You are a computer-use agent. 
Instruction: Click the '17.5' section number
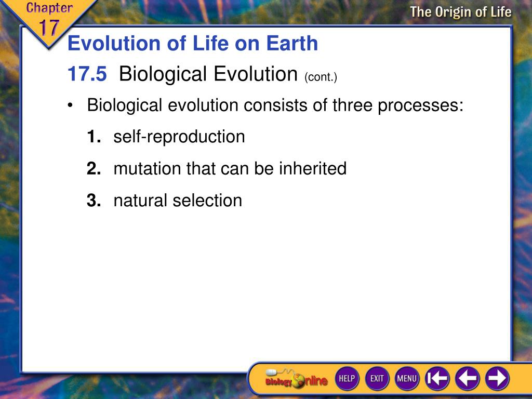coord(87,74)
